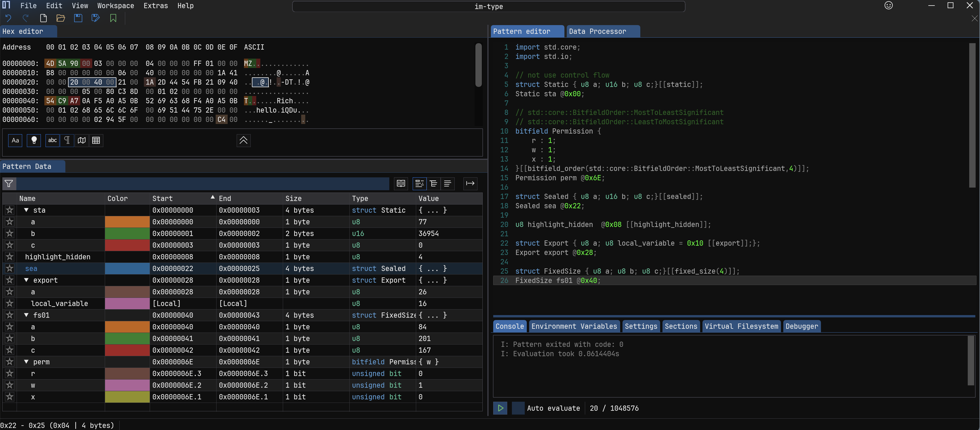980x430 pixels.
Task: Click the lightbulb highlight icon in hex footer
Action: (34, 140)
